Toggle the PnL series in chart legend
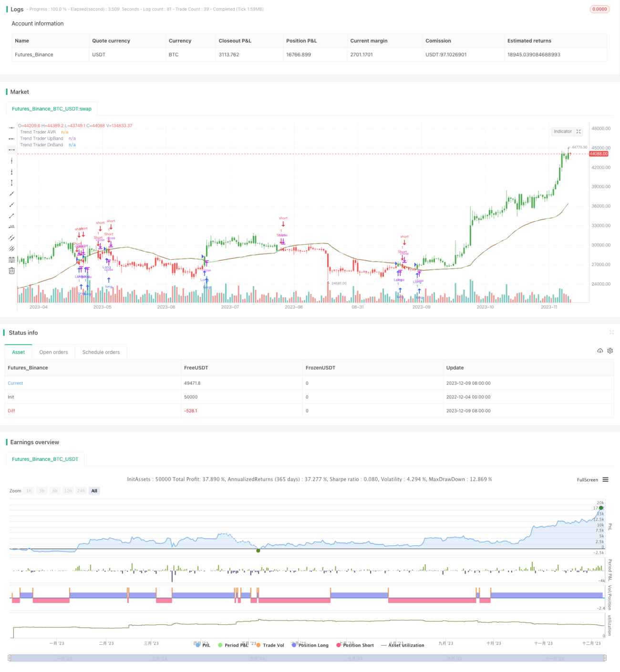The width and height of the screenshot is (620, 672). [203, 645]
